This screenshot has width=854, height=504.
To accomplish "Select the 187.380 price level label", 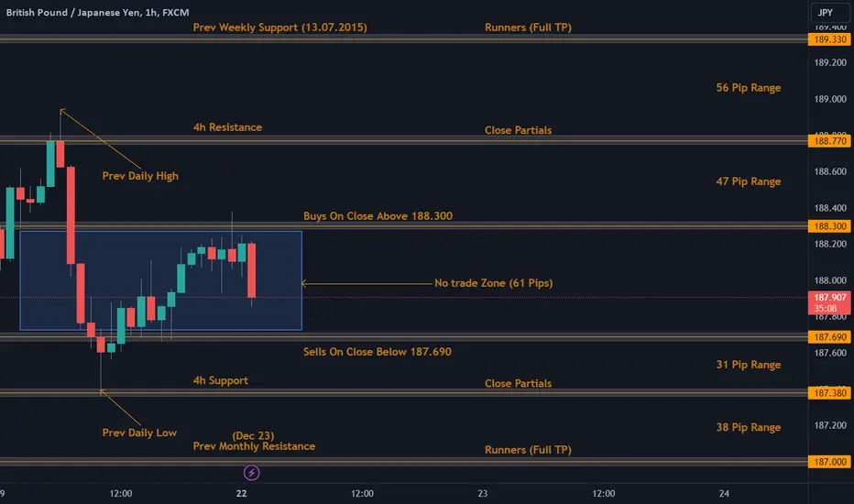I will pyautogui.click(x=829, y=393).
